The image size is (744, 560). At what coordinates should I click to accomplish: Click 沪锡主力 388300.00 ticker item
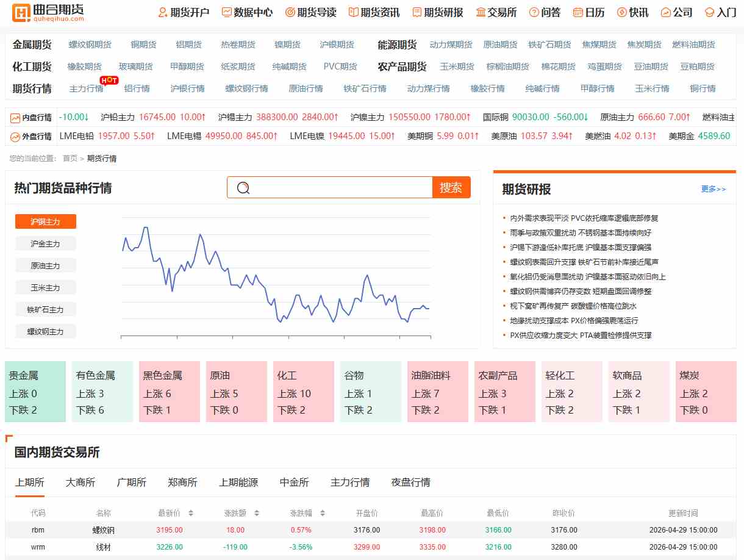coord(278,117)
